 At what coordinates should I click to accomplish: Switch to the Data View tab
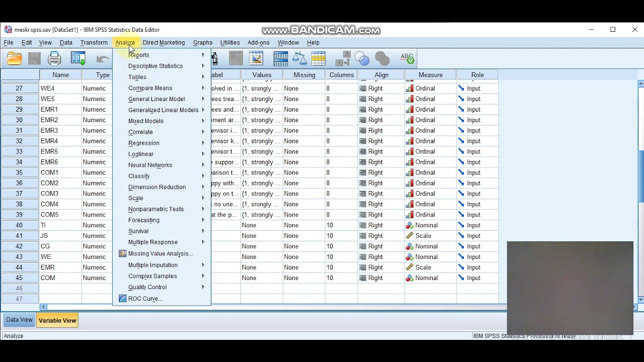(20, 320)
